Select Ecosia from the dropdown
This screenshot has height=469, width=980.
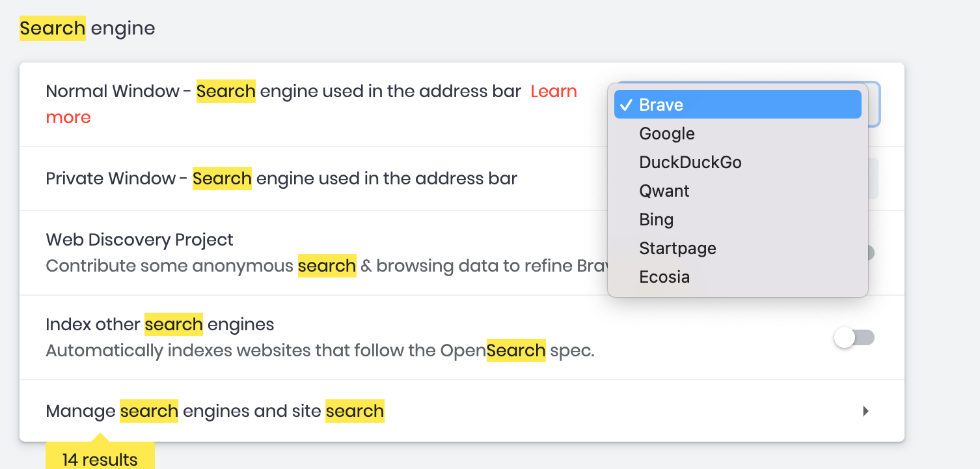coord(664,276)
